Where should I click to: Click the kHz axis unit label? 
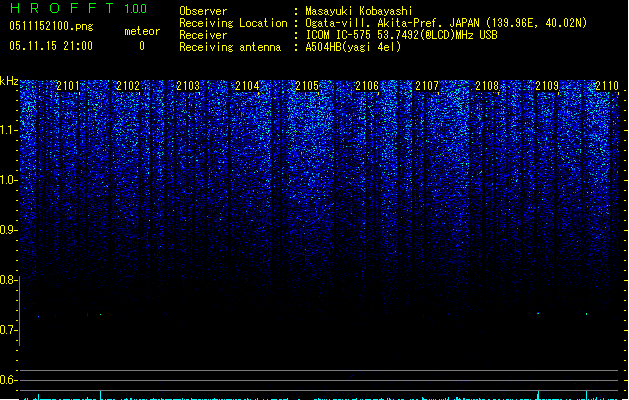pos(9,81)
